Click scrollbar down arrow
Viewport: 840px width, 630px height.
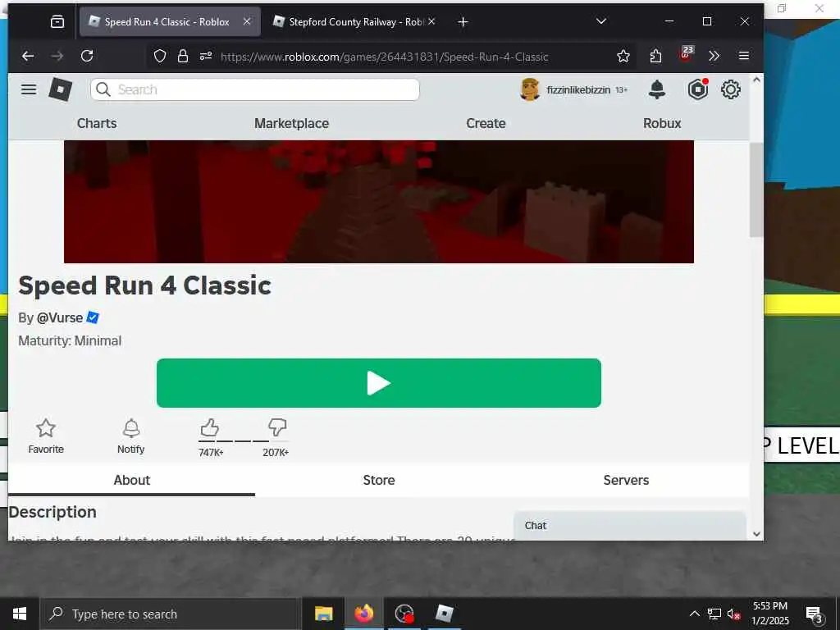tap(756, 533)
